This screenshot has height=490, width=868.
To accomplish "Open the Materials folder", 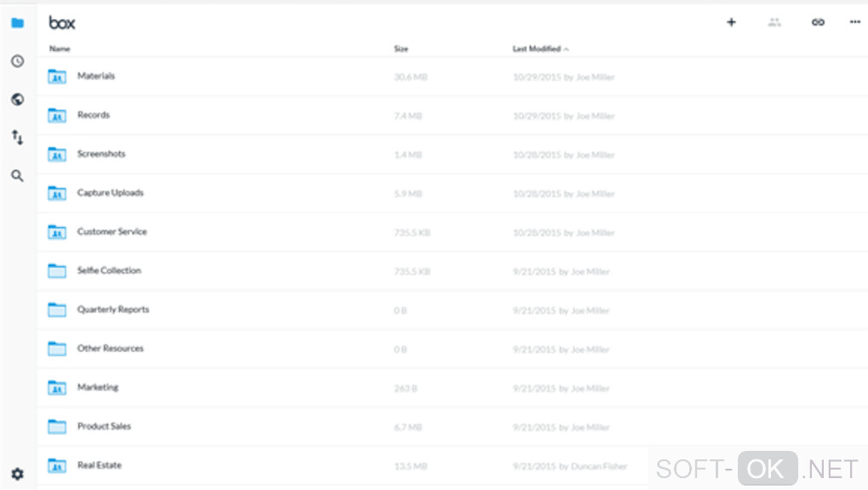I will [x=96, y=77].
